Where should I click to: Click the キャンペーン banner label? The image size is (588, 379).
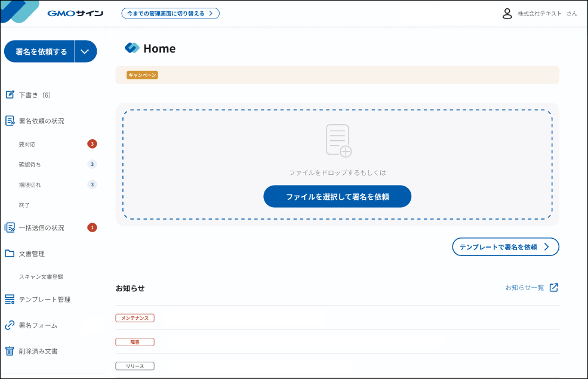pos(140,75)
